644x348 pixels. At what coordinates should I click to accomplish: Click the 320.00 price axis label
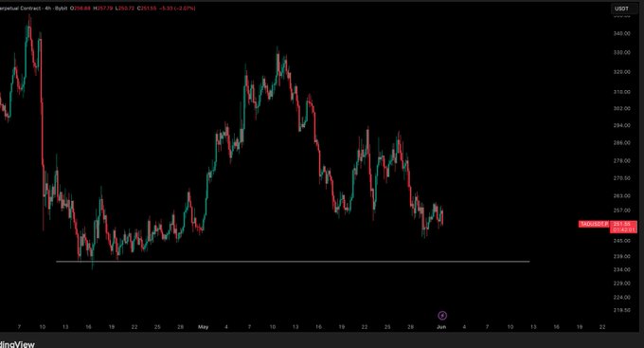(622, 72)
